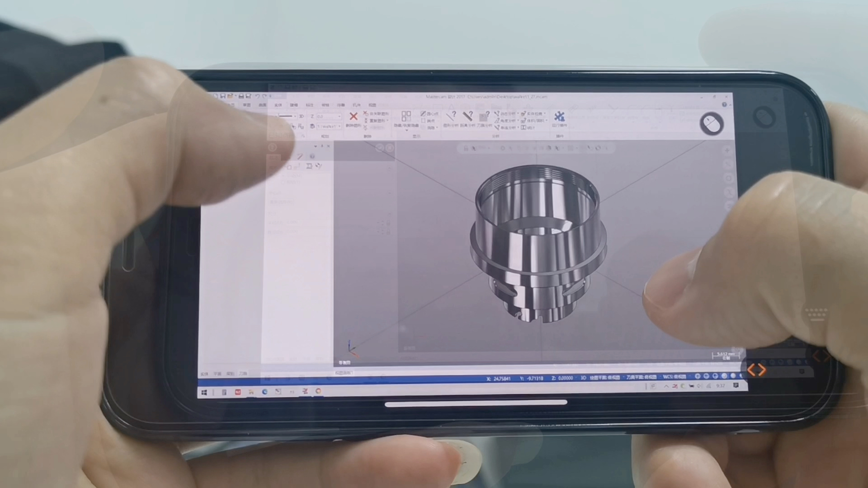
Task: Click the 5.612 mm scale indicator
Action: tap(726, 355)
